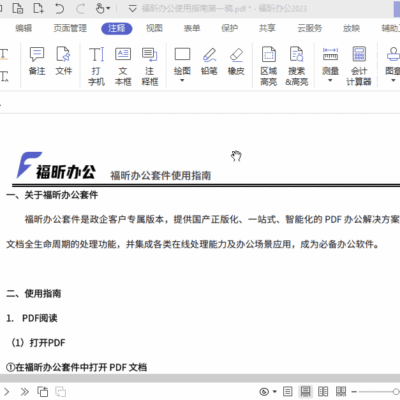
Task: Switch to the 共享 tab
Action: pyautogui.click(x=267, y=28)
